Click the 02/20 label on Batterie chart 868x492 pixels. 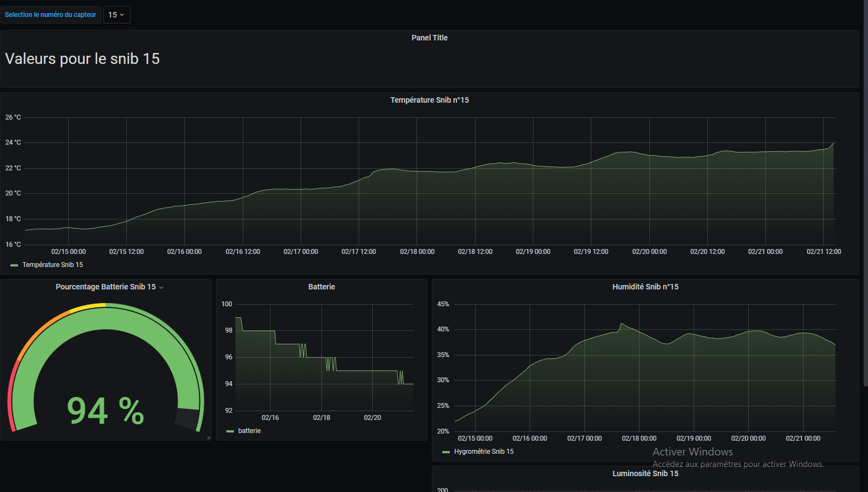(x=372, y=418)
